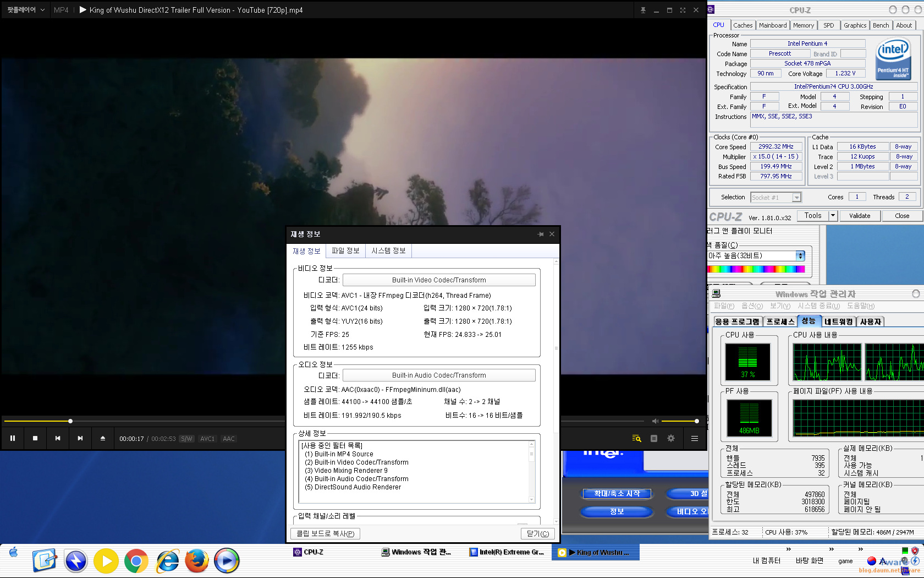Open PotPlayer settings gear icon
The height and width of the screenshot is (578, 924).
pos(671,438)
